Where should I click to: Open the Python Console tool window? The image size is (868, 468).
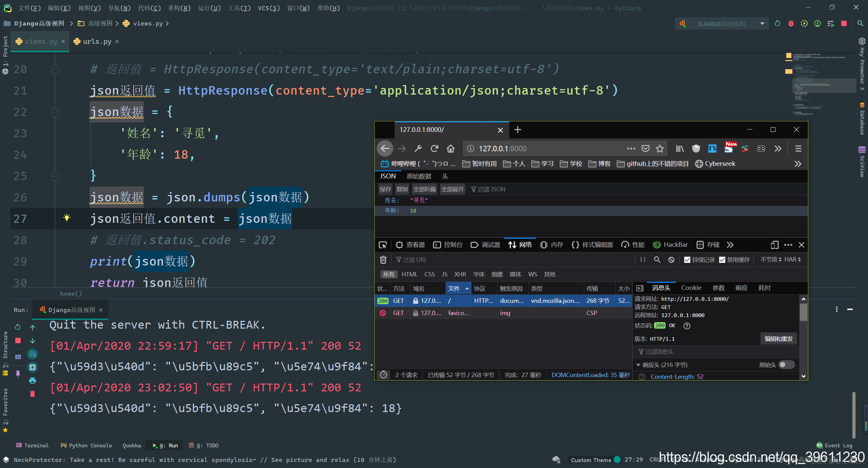tap(86, 445)
